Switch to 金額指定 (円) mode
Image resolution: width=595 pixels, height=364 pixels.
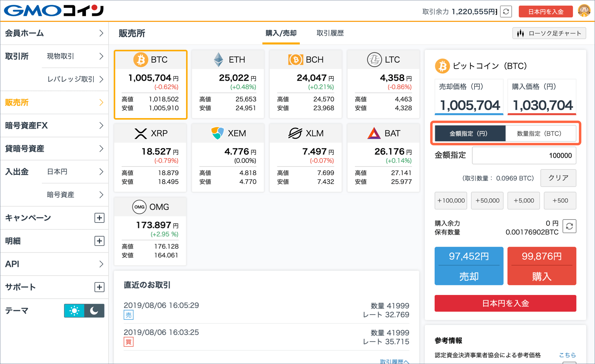470,133
